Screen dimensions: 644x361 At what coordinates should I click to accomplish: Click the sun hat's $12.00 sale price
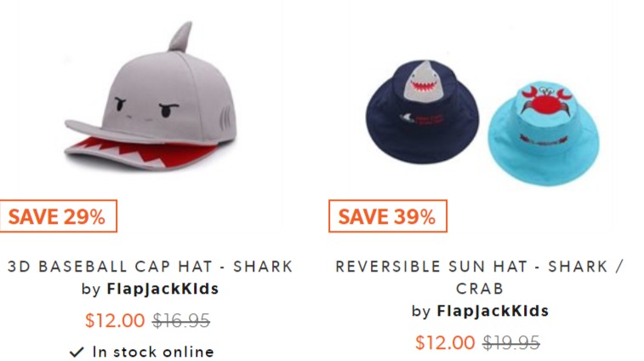[x=445, y=342]
